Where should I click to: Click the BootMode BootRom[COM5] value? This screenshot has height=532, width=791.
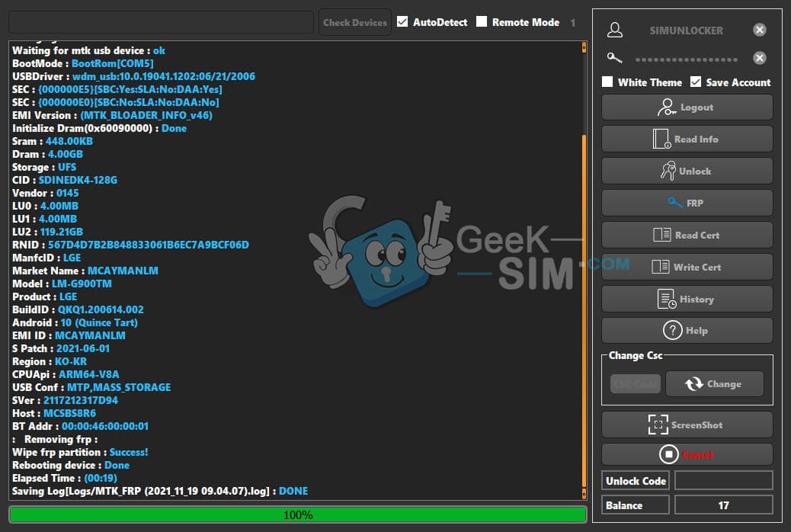(x=113, y=63)
